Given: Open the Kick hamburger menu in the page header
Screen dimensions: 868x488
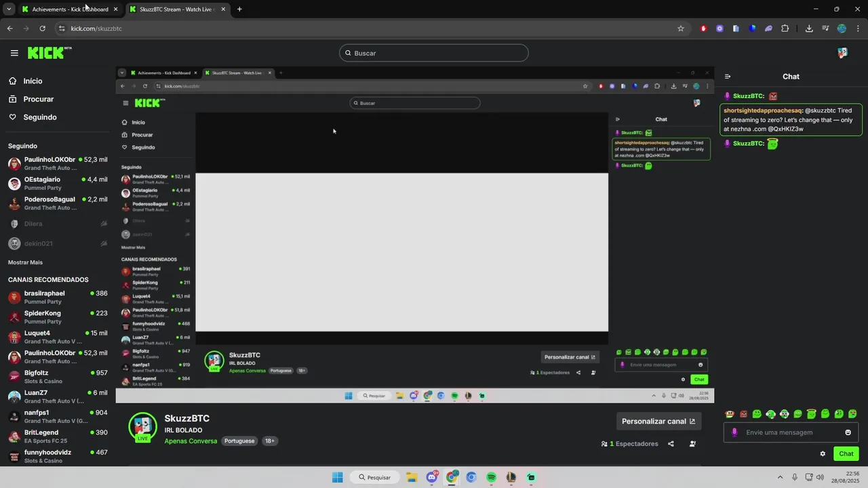Looking at the screenshot, I should click(14, 53).
